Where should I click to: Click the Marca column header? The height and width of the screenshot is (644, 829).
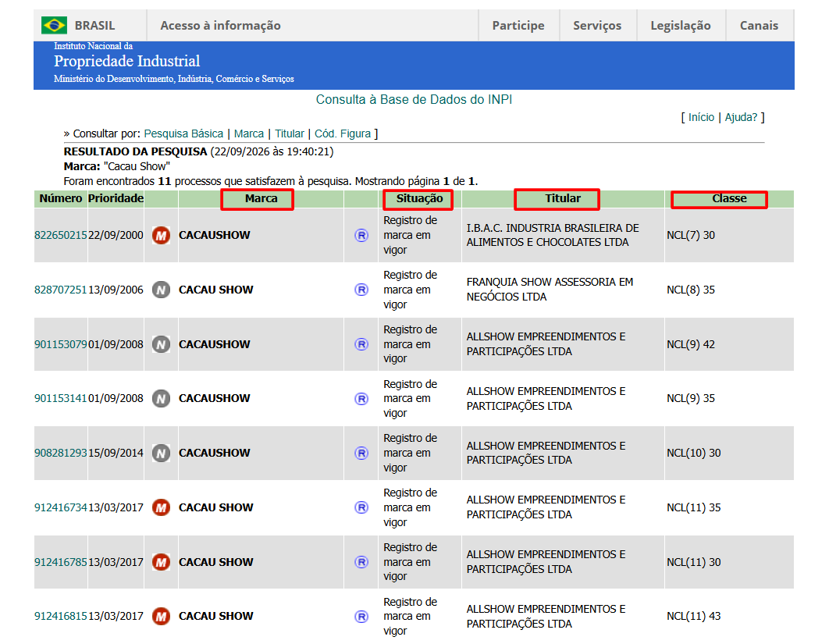262,198
